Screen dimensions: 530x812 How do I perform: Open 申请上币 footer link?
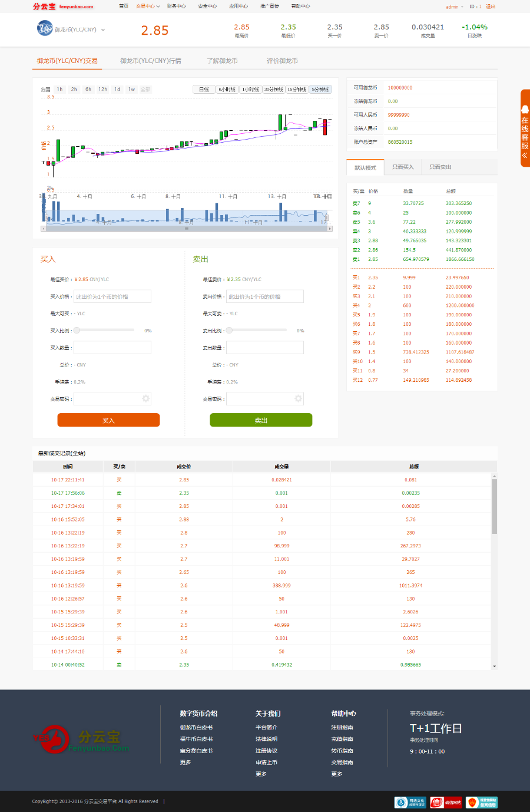[x=266, y=763]
